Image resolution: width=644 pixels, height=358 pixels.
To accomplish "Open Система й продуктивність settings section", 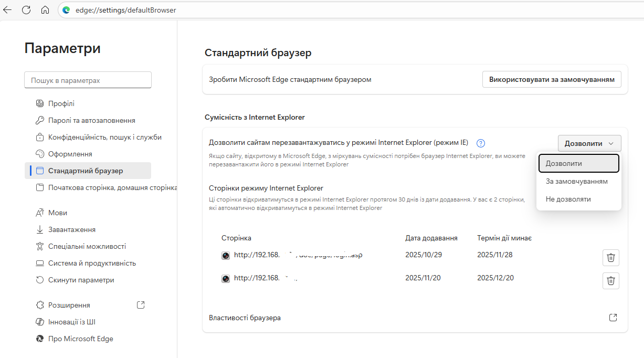I will tap(88, 263).
